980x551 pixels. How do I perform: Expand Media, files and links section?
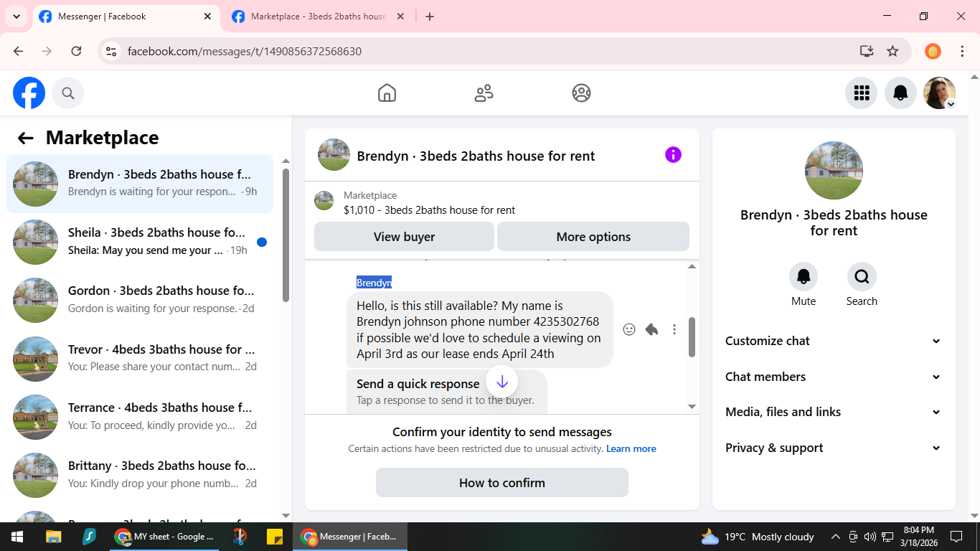pyautogui.click(x=833, y=412)
